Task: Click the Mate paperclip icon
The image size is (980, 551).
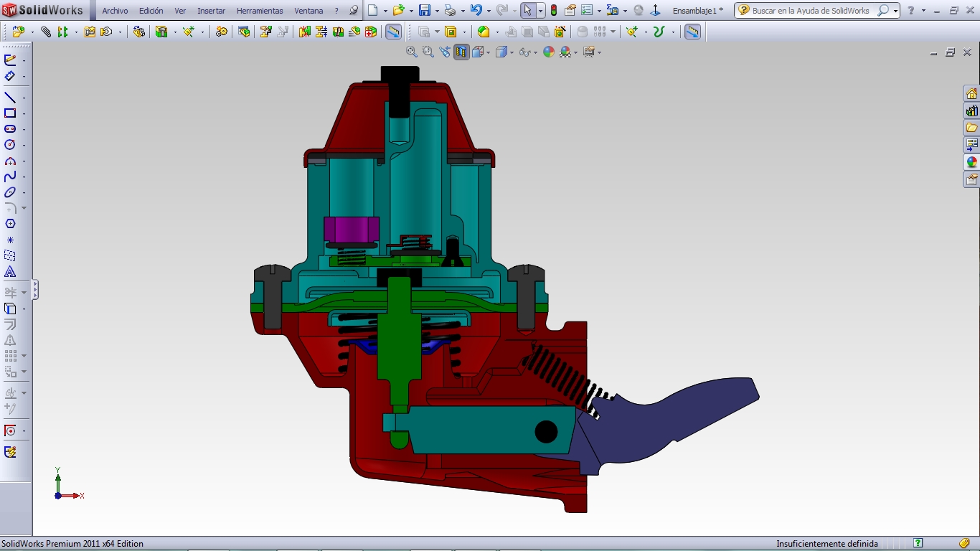Action: (46, 32)
